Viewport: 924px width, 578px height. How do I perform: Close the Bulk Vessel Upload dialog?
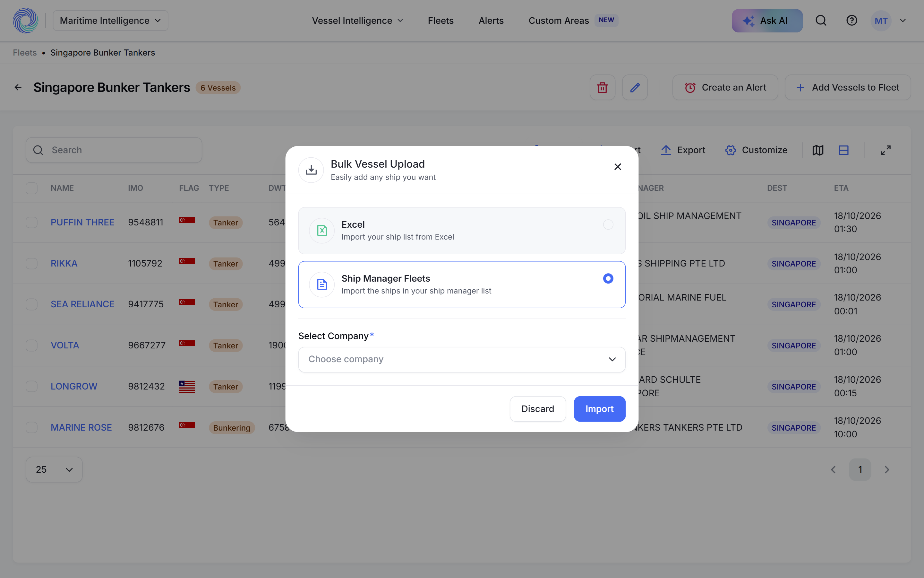618,167
